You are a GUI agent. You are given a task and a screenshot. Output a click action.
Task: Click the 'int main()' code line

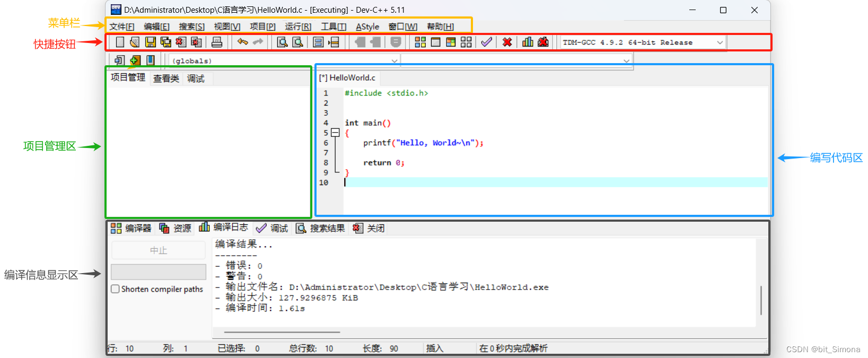point(368,123)
